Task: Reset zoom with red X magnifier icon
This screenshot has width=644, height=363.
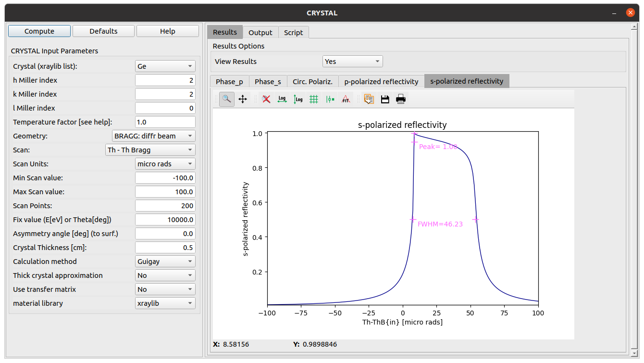Action: tap(266, 99)
